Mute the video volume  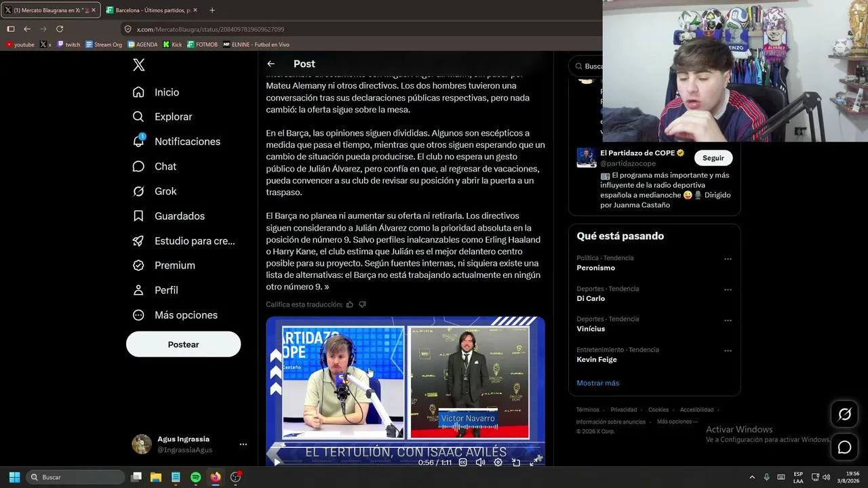coord(480,462)
